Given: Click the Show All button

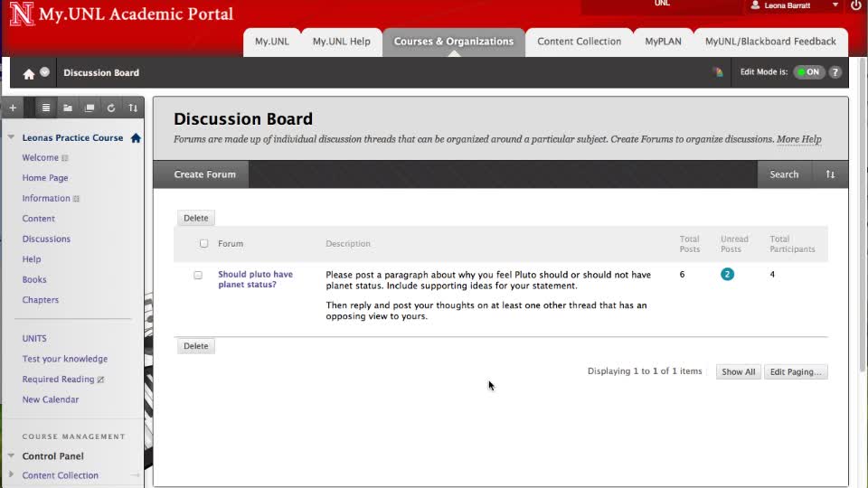Looking at the screenshot, I should coord(739,371).
